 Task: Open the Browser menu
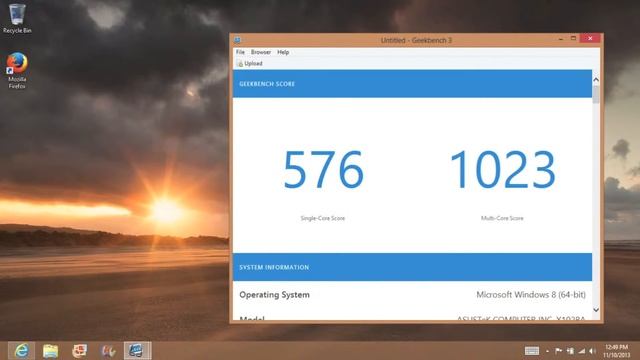click(x=261, y=52)
